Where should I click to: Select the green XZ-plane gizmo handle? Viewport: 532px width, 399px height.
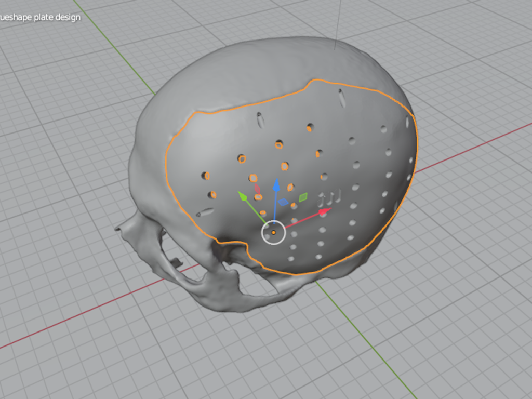click(303, 196)
